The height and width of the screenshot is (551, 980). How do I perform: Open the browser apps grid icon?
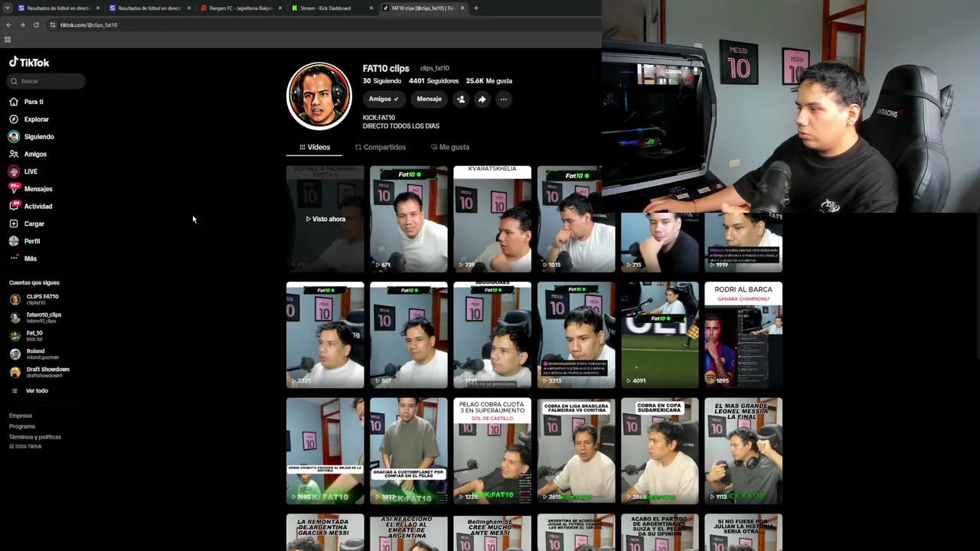(x=8, y=40)
